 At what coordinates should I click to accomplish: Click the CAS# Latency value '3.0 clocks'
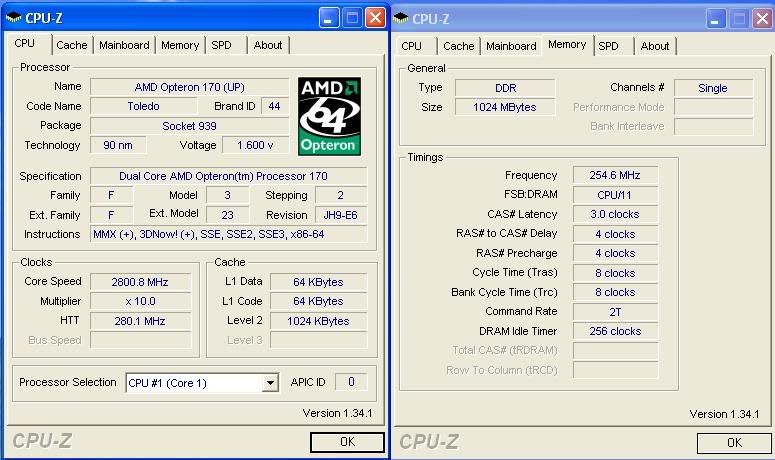[615, 214]
